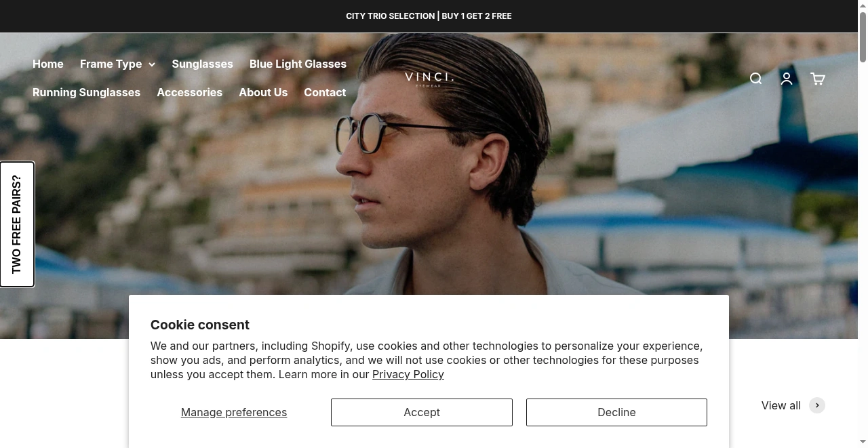Decline cookies
Viewport: 868px width, 448px height.
[616, 412]
